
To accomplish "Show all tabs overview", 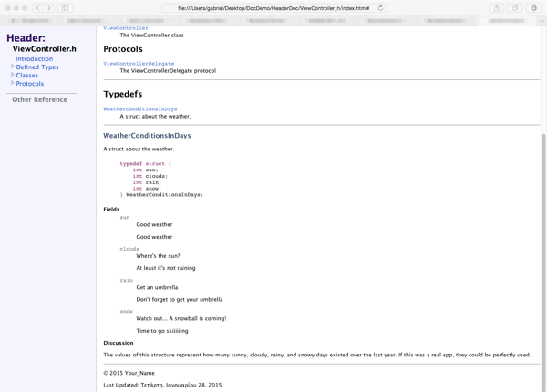I will [x=515, y=8].
